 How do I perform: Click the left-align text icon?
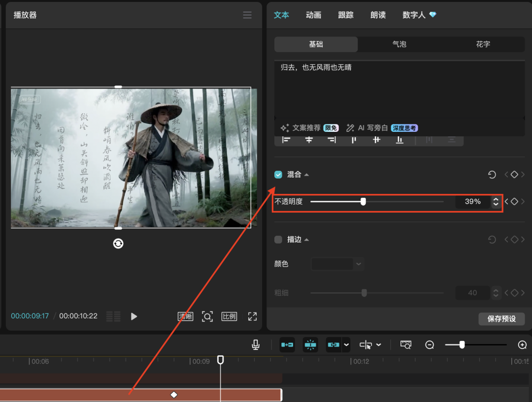pyautogui.click(x=287, y=139)
